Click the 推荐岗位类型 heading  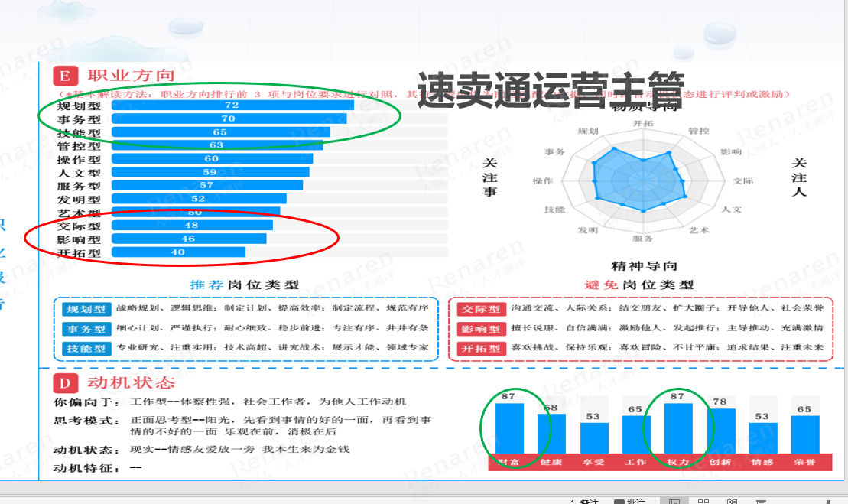click(245, 285)
